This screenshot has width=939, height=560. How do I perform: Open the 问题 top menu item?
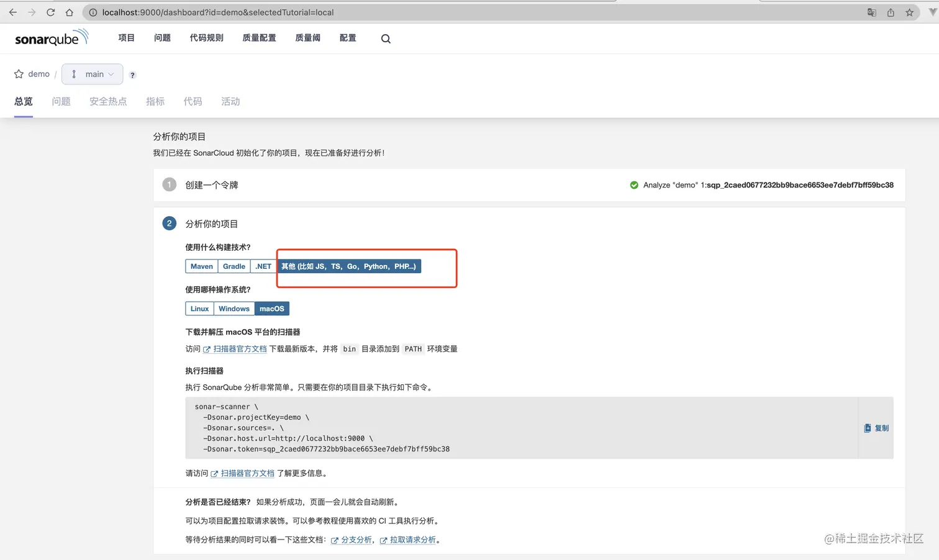pyautogui.click(x=162, y=38)
